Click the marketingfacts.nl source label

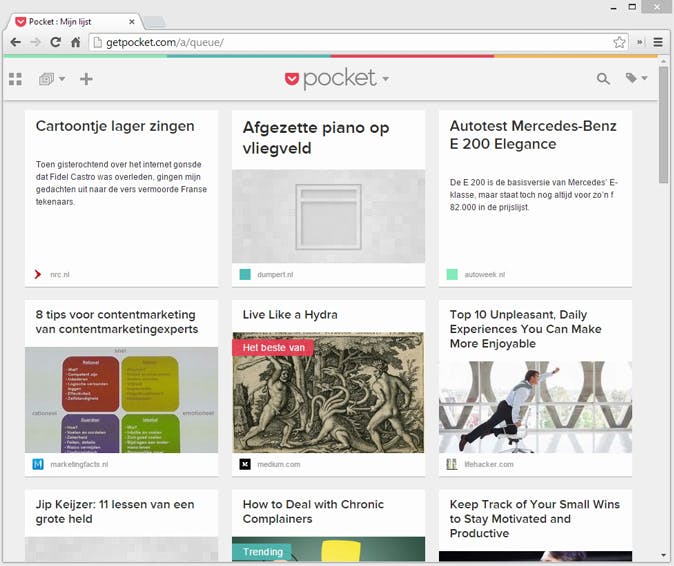click(79, 464)
